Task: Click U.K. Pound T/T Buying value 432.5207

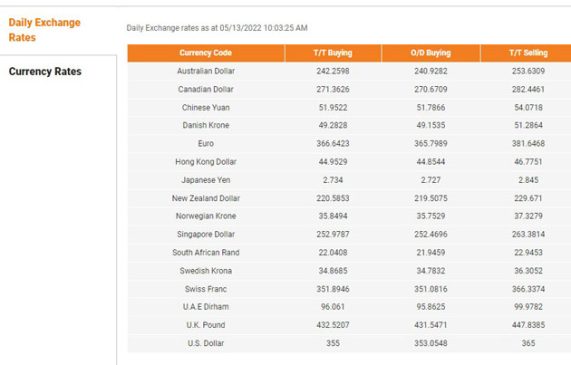Action: 333,325
